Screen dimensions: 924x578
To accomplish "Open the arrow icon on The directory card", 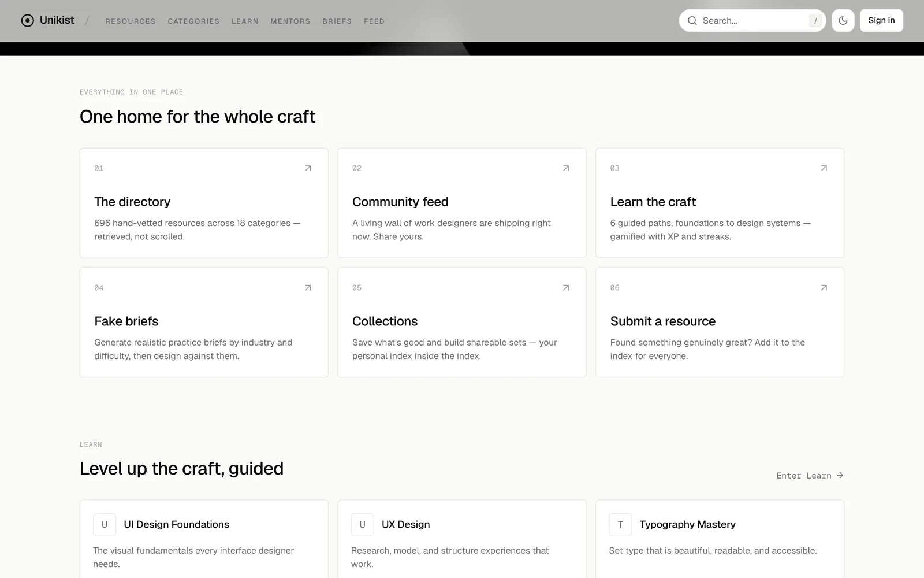I will click(x=308, y=168).
